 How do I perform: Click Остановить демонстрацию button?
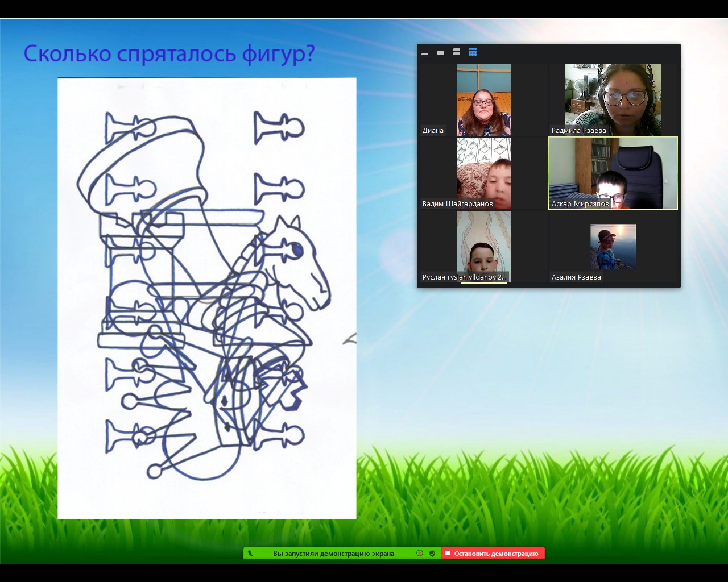pyautogui.click(x=493, y=553)
